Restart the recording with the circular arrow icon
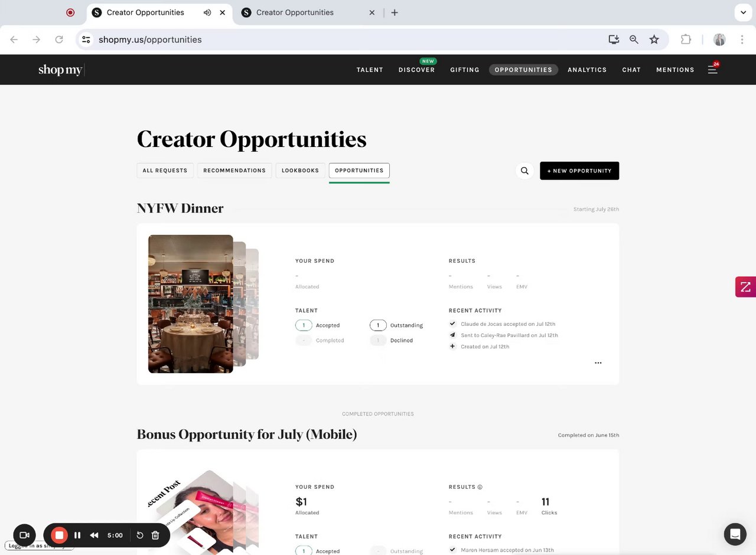 [140, 535]
